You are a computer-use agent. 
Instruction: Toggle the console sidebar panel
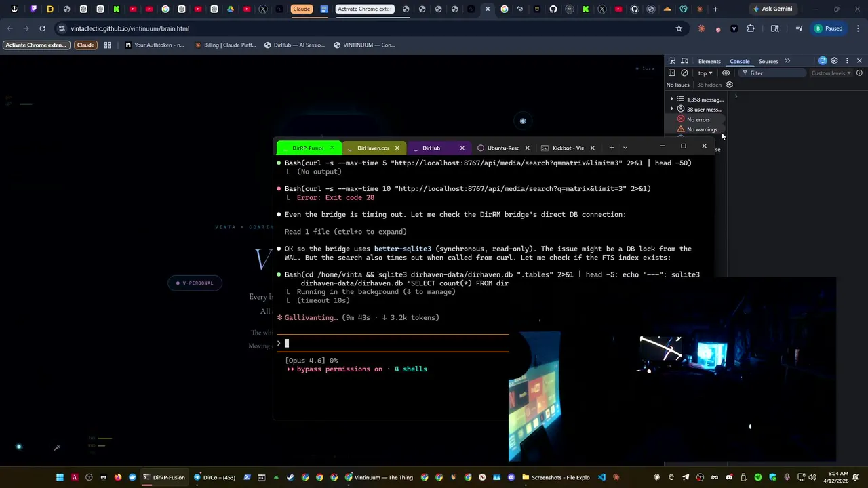click(672, 73)
